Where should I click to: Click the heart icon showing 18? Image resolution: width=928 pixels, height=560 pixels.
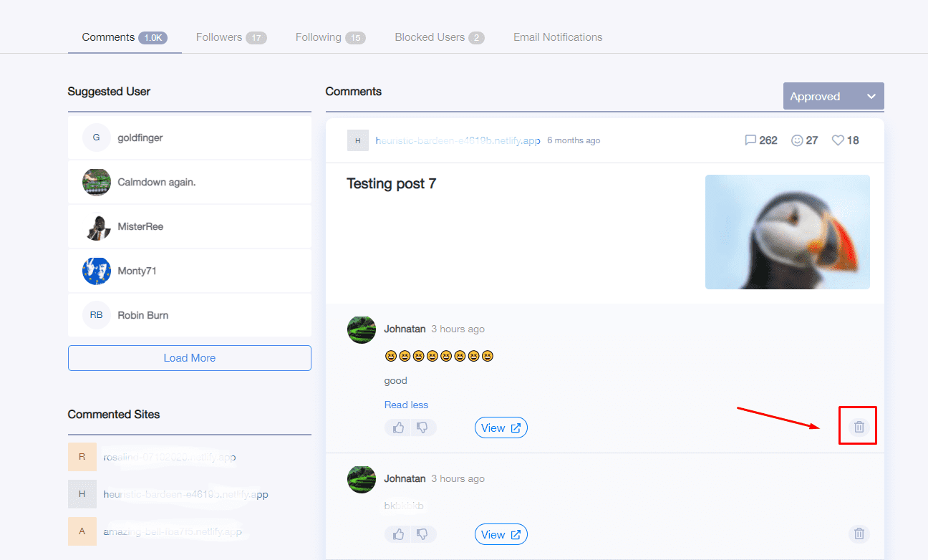tap(838, 140)
